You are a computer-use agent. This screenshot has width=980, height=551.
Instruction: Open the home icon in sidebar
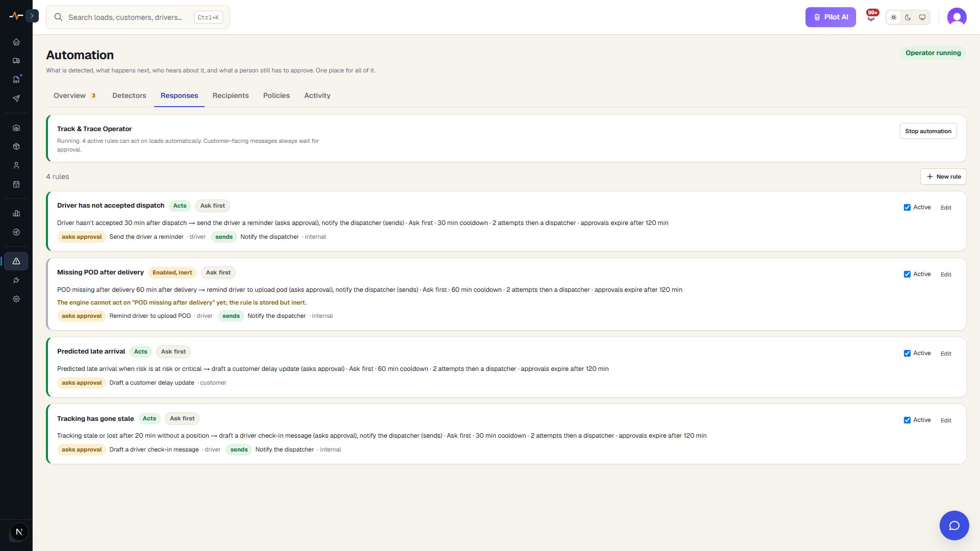[16, 42]
